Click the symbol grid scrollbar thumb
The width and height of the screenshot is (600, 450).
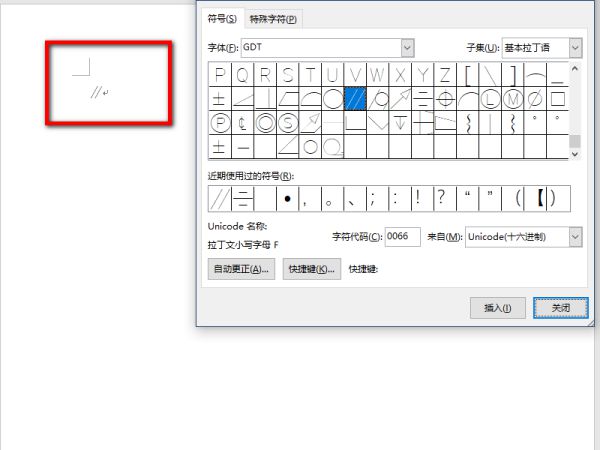point(575,141)
